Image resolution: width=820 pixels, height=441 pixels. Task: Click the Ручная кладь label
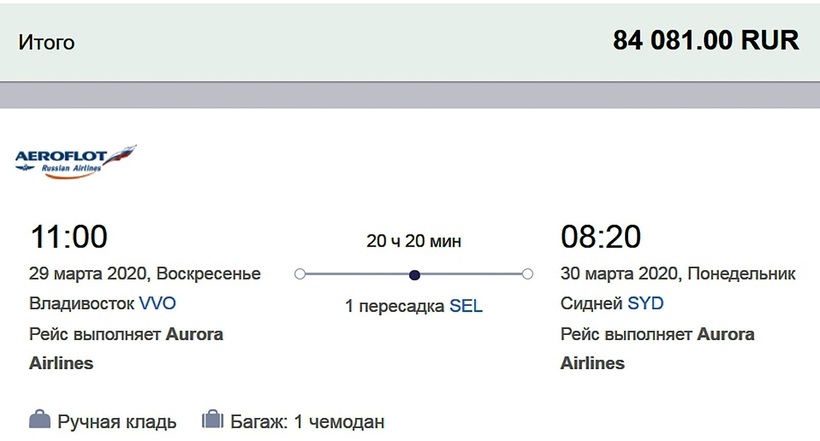tap(116, 421)
